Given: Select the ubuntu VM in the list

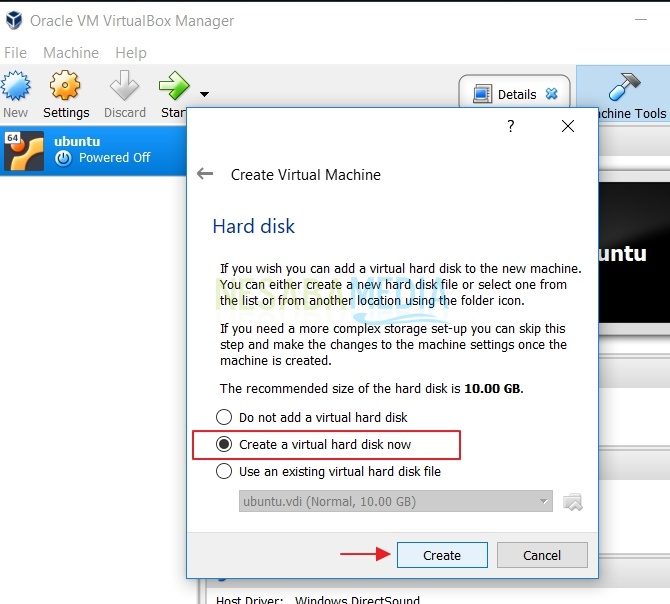Looking at the screenshot, I should coord(93,150).
